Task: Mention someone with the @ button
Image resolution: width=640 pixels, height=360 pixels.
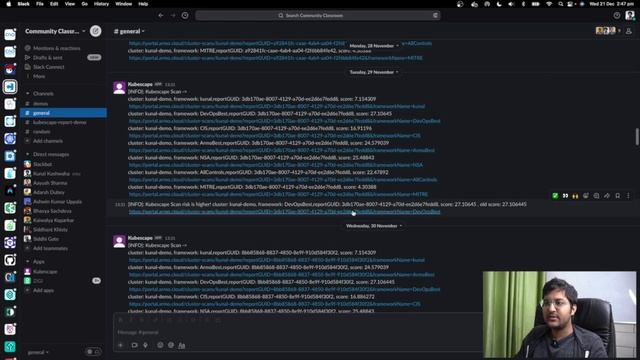Action: coord(171,345)
